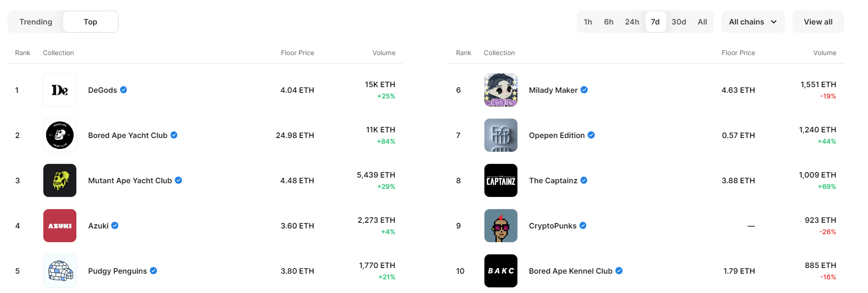Viewport: 868px width, 293px height.
Task: Click the View all button
Action: 818,22
